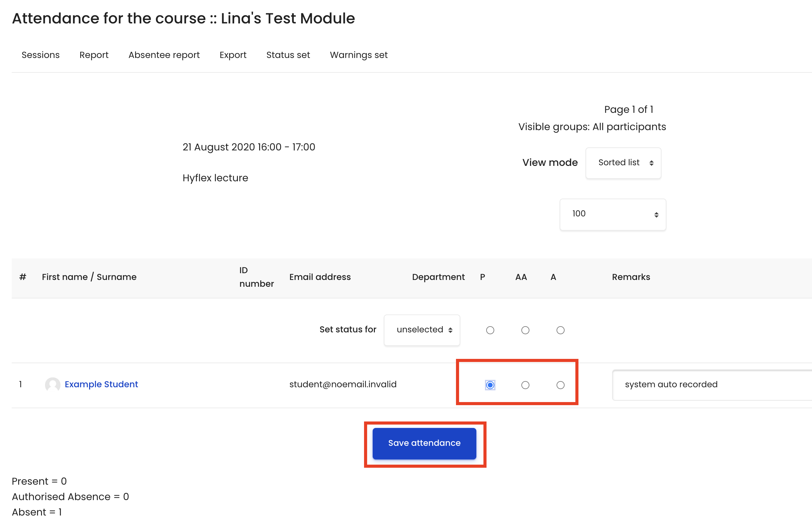Screen dimensions: 812x526
Task: Open the Example Student profile link
Action: tap(101, 384)
